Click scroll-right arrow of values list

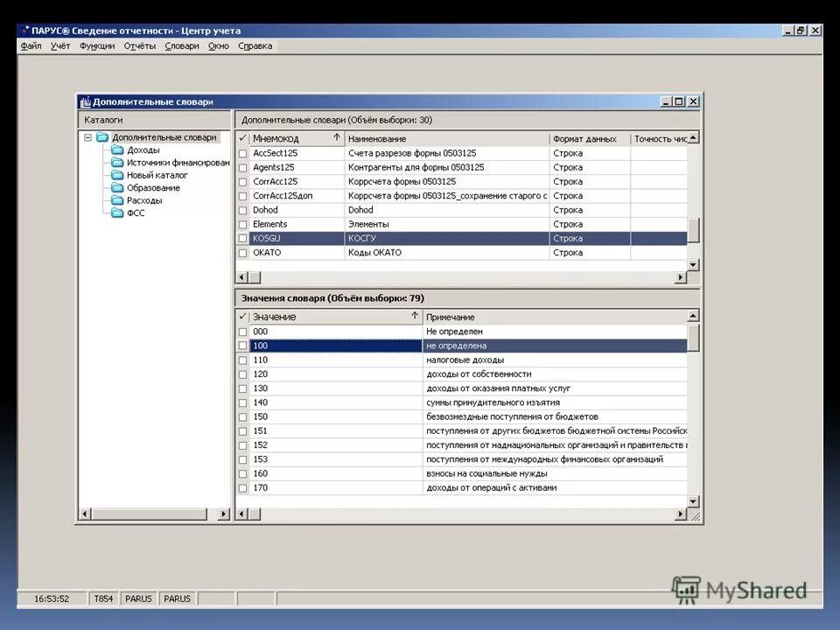[x=681, y=514]
